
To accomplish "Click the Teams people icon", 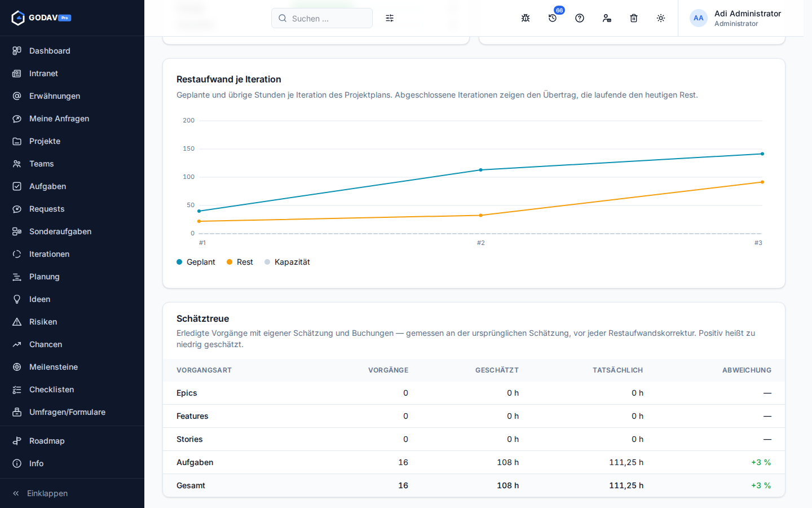I will tap(17, 164).
